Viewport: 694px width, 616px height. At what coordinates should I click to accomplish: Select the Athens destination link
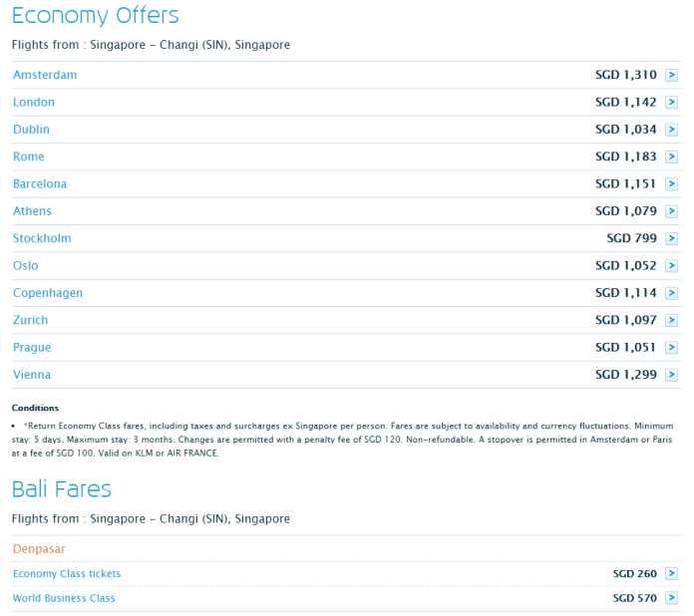coord(32,211)
